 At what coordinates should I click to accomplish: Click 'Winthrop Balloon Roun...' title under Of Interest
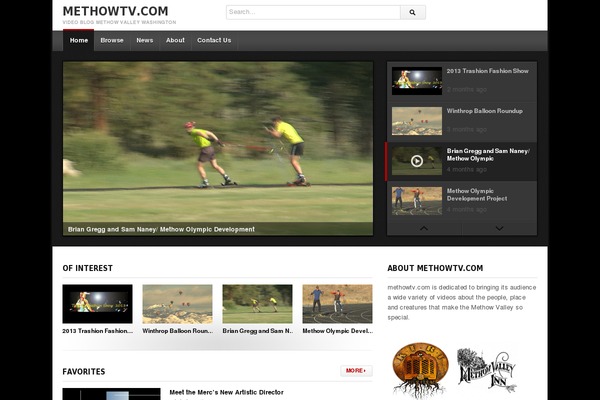pyautogui.click(x=178, y=331)
